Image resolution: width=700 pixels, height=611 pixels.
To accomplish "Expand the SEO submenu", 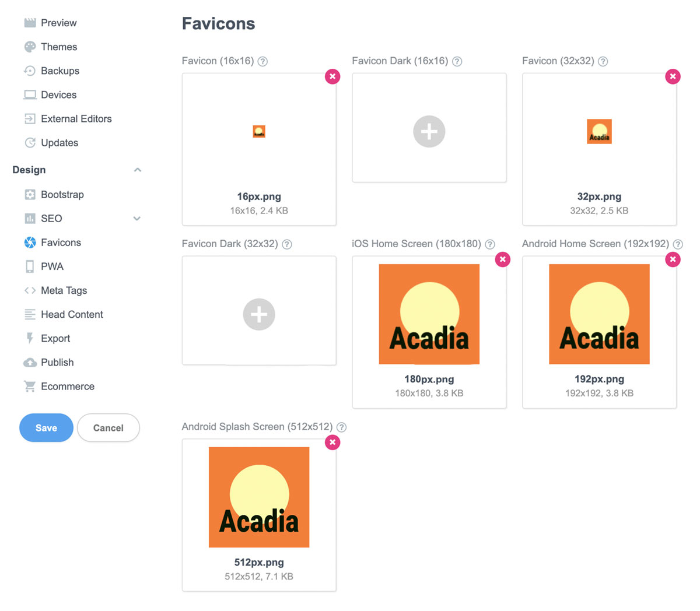I will [x=136, y=219].
